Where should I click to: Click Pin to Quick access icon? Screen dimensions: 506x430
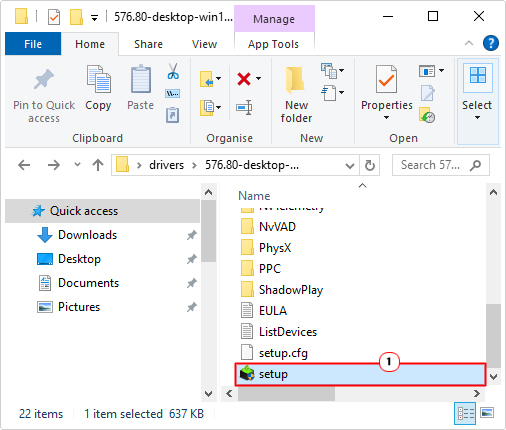point(44,79)
